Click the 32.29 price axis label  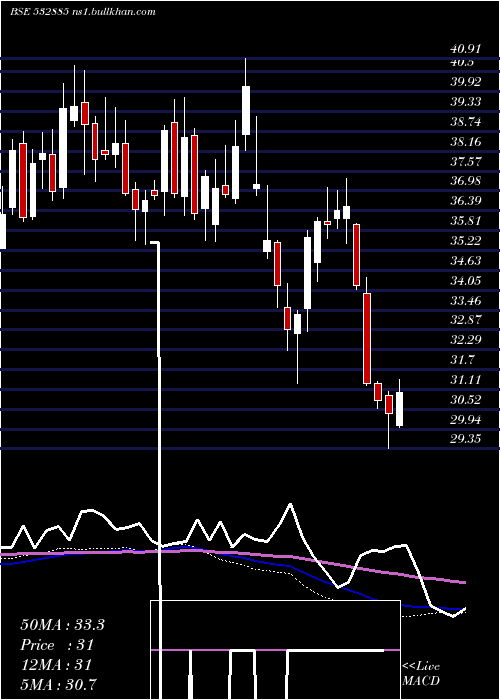click(x=466, y=340)
